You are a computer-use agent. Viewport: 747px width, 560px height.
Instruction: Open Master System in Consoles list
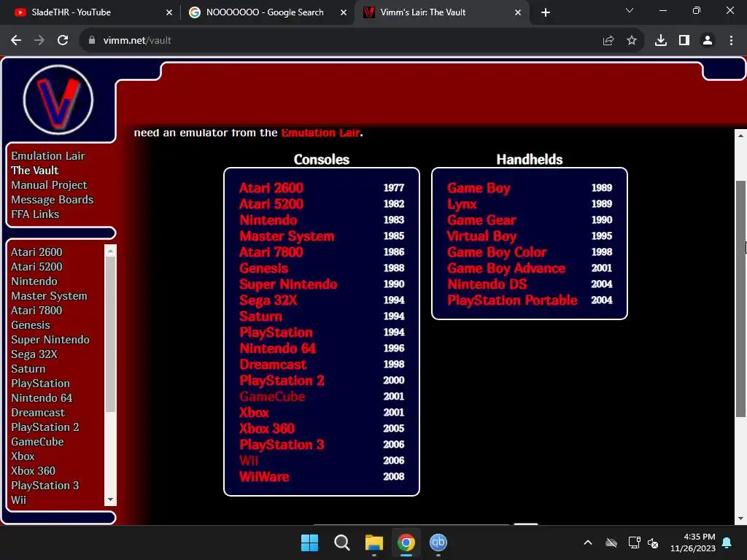coord(287,236)
